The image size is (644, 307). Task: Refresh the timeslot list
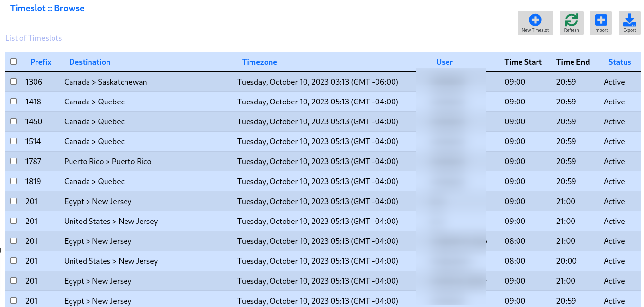tap(572, 23)
